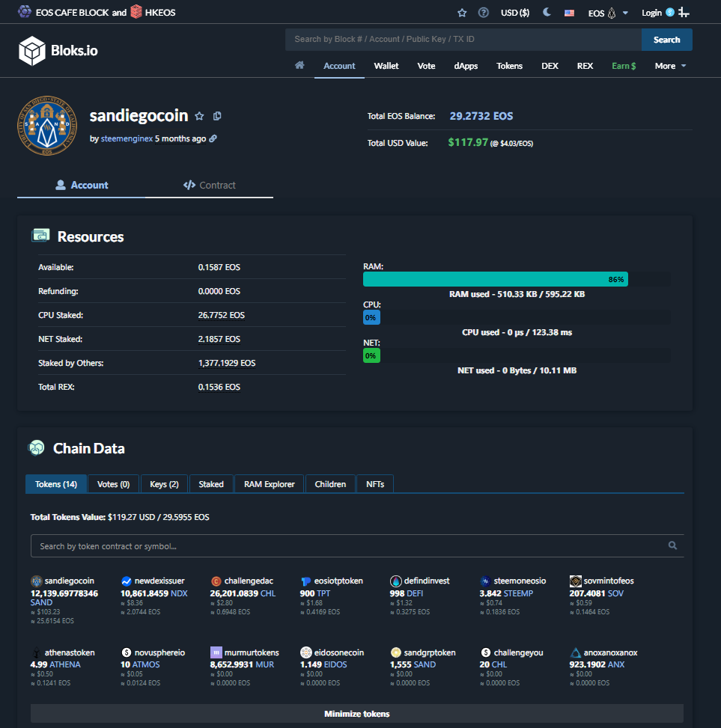Viewport: 721px width, 728px height.
Task: Click the challengeyou token icon
Action: pyautogui.click(x=485, y=652)
